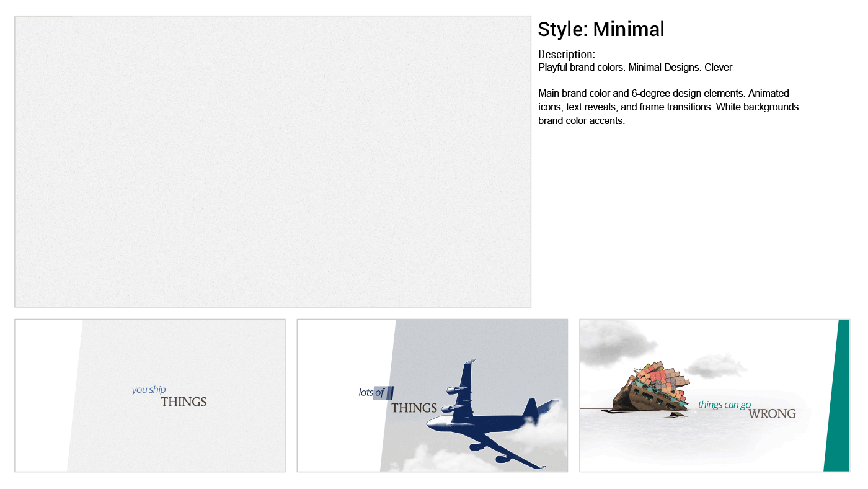Open the airplane 'lots of THINGS' thumbnail
The width and height of the screenshot is (868, 489).
pyautogui.click(x=432, y=395)
